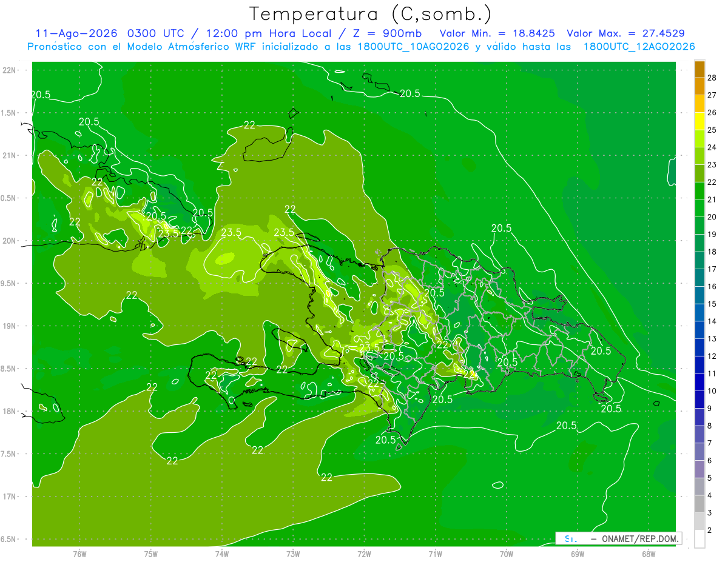Image resolution: width=728 pixels, height=562 pixels.
Task: Click the title 'Temperatura (C,somb.)'
Action: click(x=370, y=14)
